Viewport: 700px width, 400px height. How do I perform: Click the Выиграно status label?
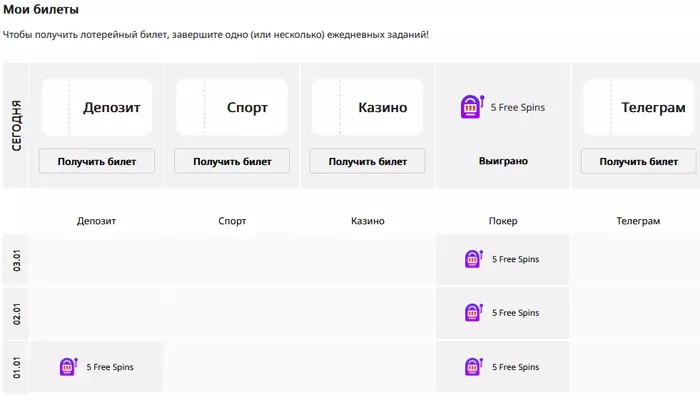click(503, 161)
